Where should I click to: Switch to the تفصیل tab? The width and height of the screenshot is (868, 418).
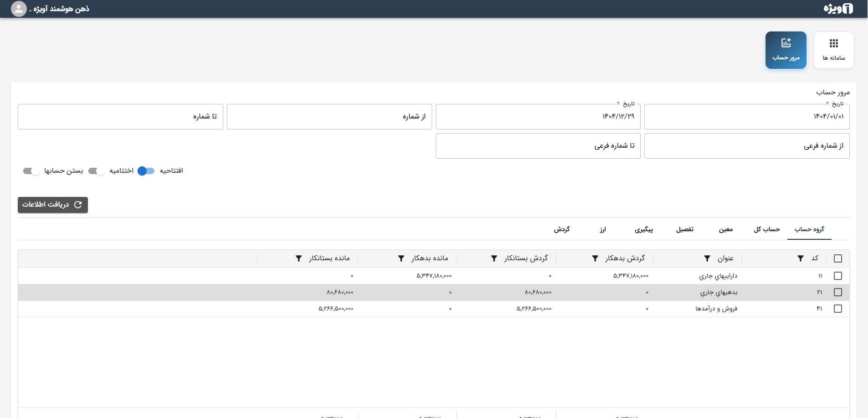coord(684,229)
